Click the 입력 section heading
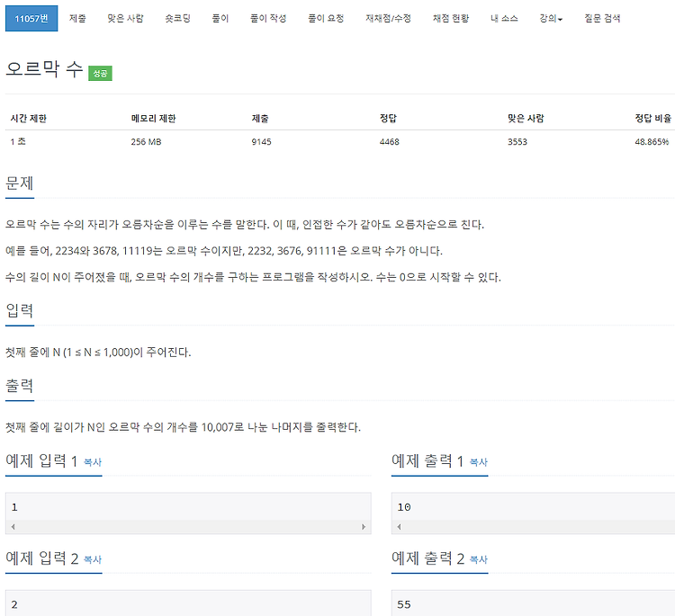 pyautogui.click(x=20, y=310)
